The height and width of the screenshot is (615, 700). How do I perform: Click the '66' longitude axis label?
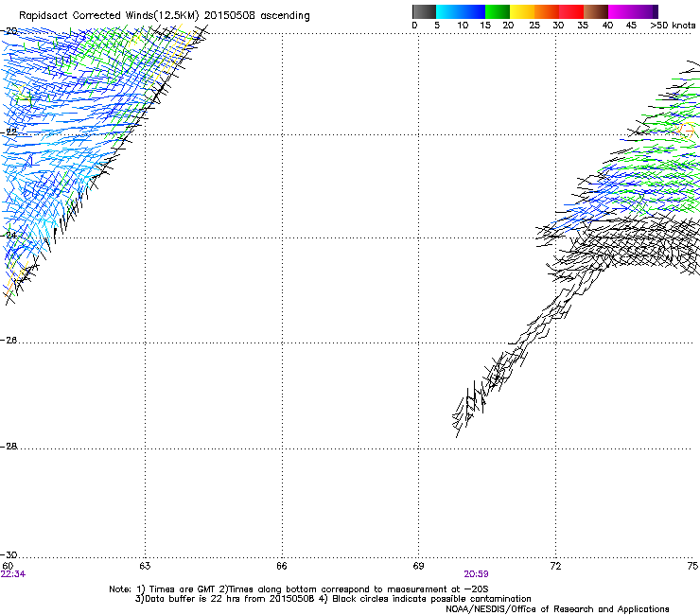pos(282,566)
